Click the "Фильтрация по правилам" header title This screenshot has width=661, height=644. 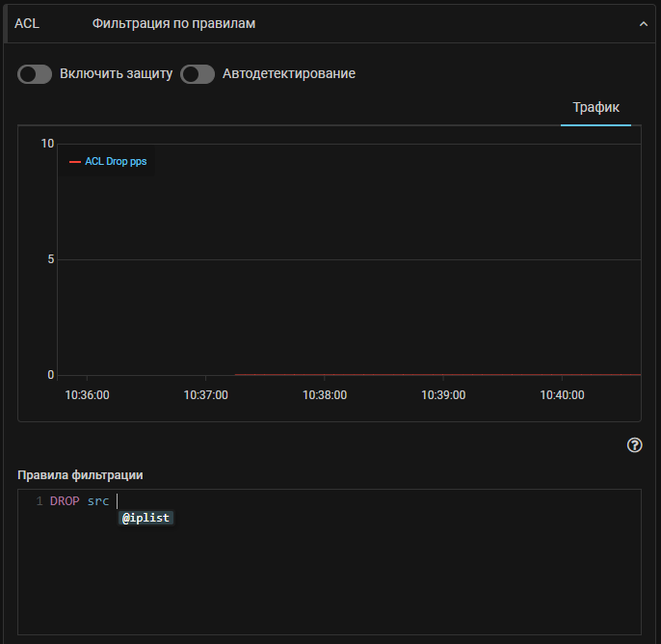point(173,23)
